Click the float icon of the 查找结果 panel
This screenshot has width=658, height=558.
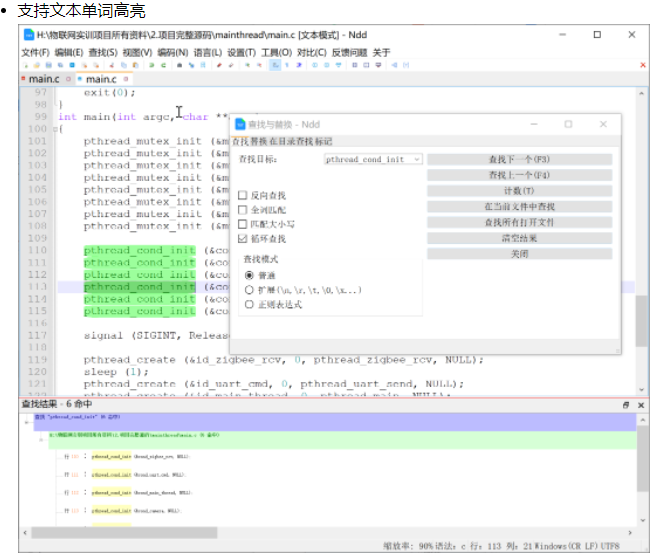(627, 404)
